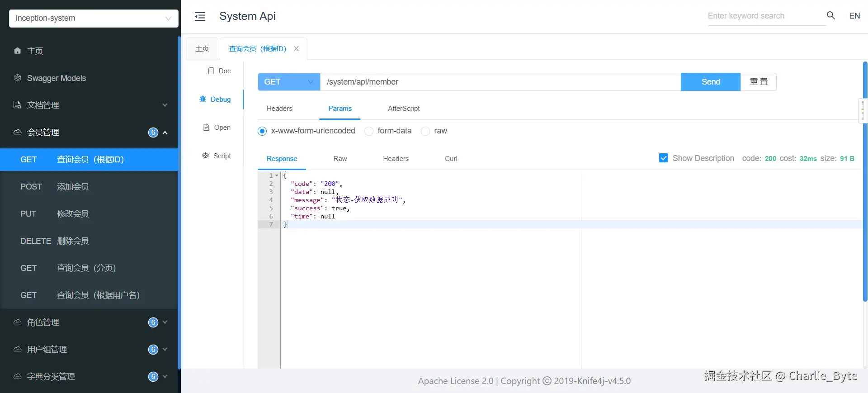Screen dimensions: 868x393
Task: Click the search magnifier icon
Action: coord(830,15)
